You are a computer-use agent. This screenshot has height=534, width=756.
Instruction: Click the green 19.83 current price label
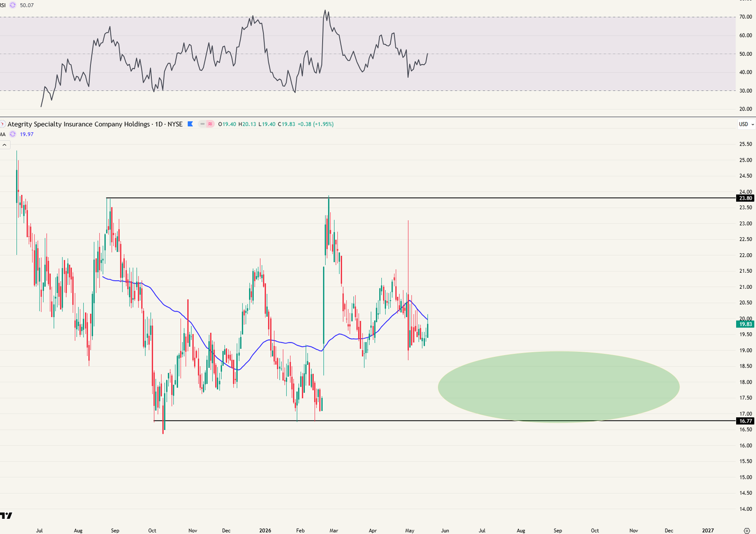[x=746, y=324]
